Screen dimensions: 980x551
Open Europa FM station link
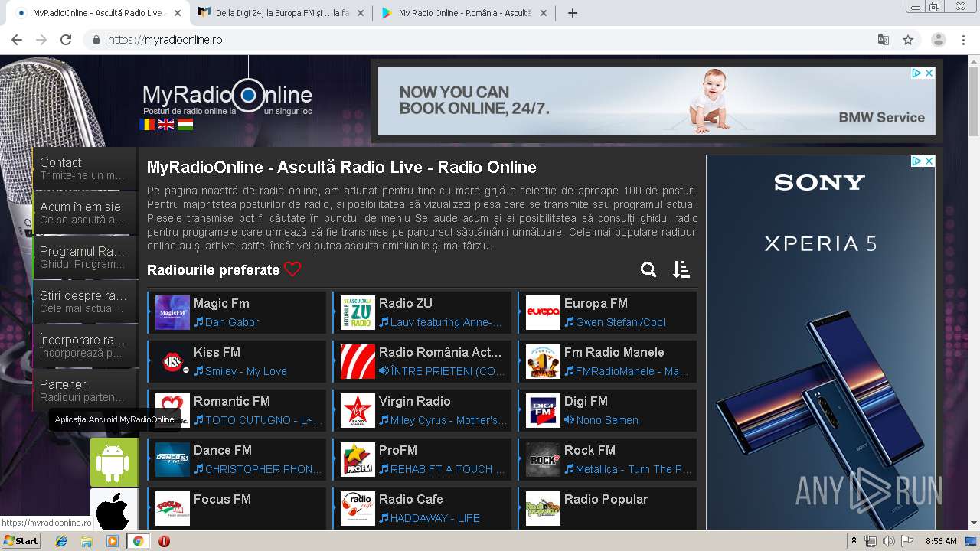(x=596, y=303)
